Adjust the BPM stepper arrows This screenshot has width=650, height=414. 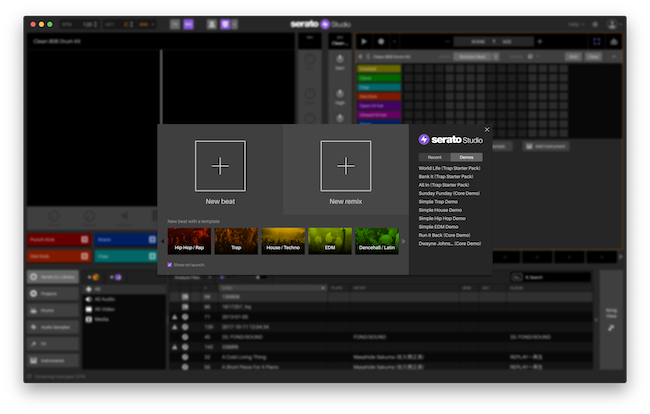tap(96, 24)
